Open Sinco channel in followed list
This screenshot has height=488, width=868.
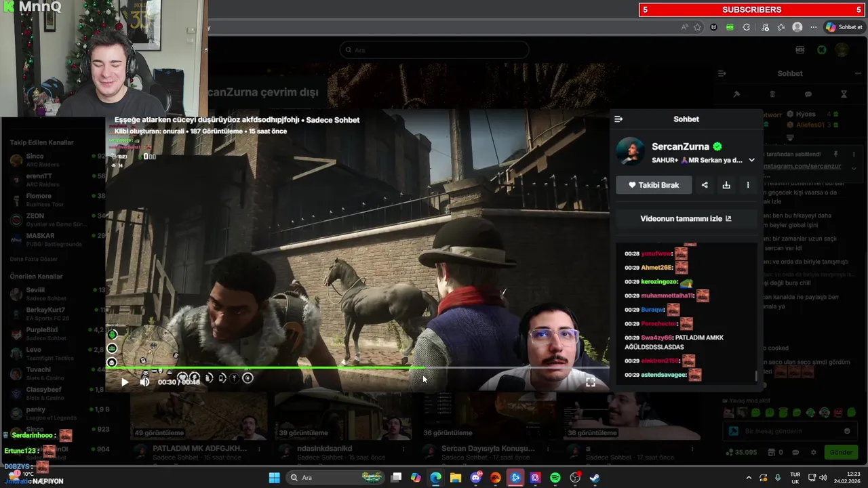point(54,160)
